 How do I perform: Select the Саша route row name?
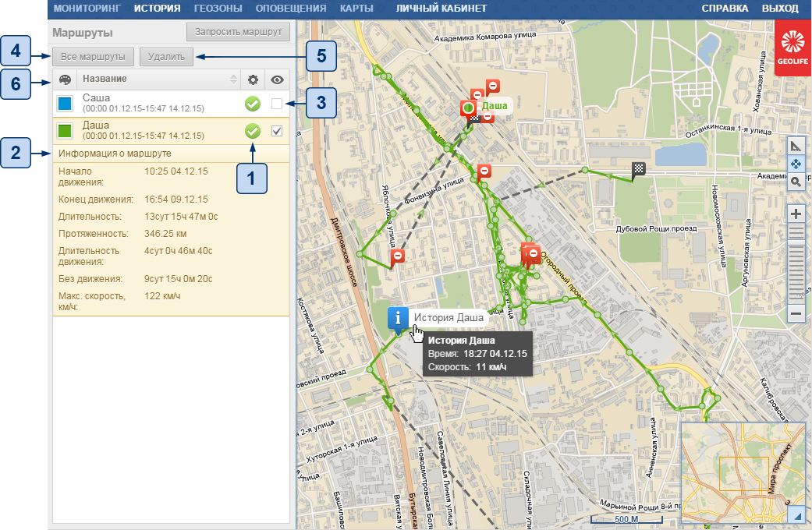[x=96, y=98]
